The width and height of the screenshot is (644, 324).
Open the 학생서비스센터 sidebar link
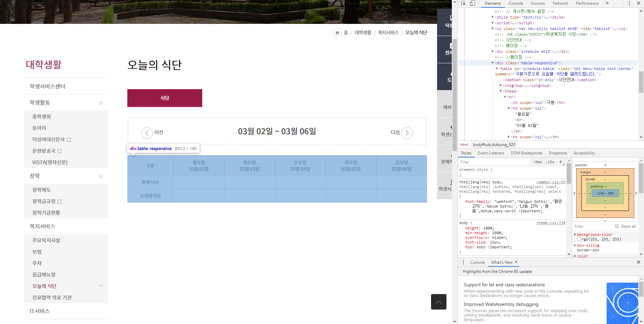coord(47,86)
